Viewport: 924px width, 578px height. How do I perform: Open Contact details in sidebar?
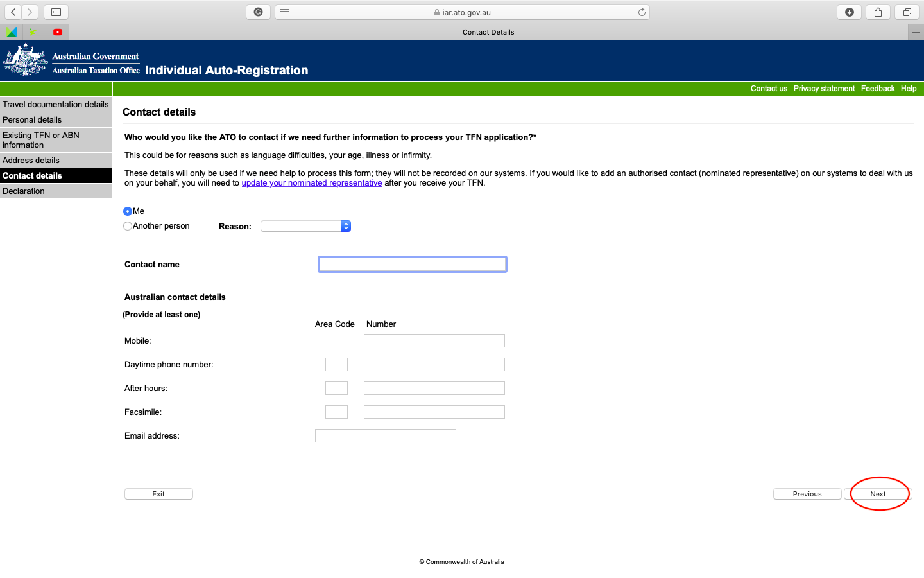(56, 175)
